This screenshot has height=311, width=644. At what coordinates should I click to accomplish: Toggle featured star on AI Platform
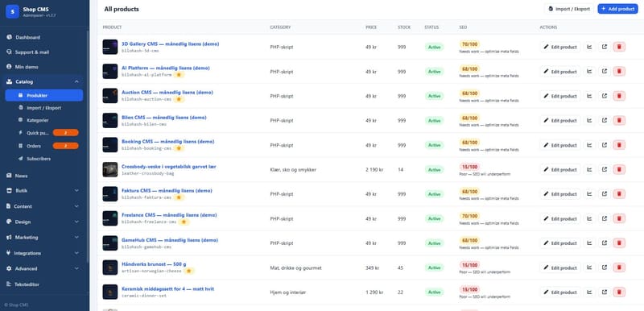click(x=179, y=75)
